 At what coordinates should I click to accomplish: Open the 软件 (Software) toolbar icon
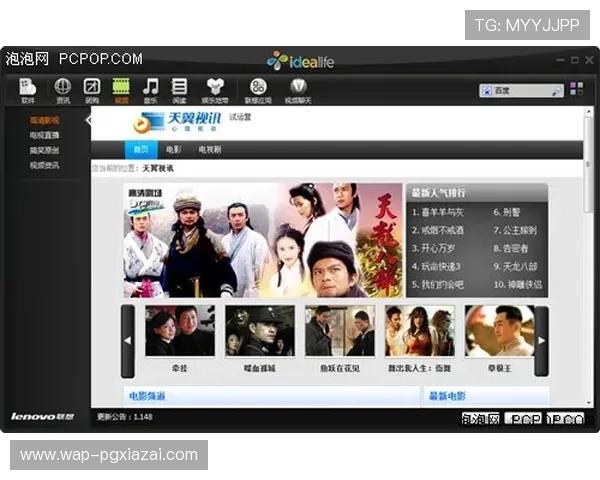point(28,89)
